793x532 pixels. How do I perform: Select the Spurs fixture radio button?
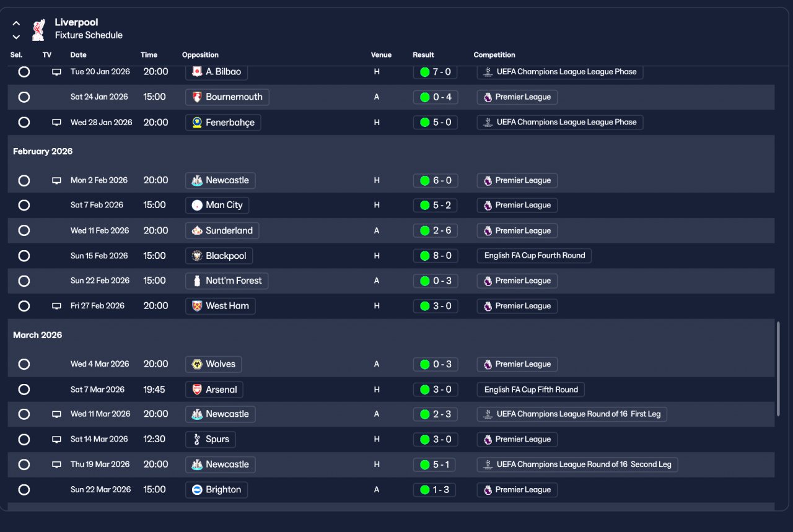point(24,439)
